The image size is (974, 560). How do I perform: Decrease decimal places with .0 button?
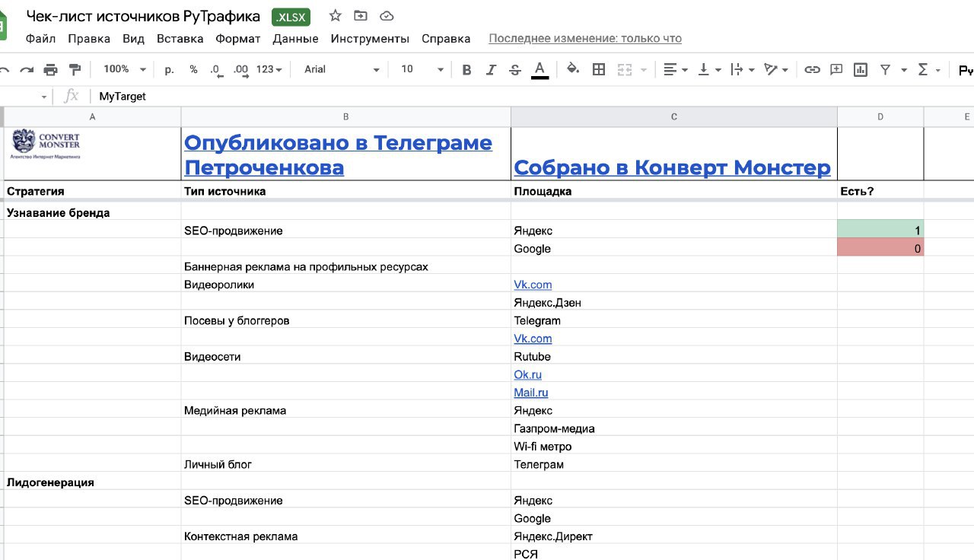click(x=216, y=70)
